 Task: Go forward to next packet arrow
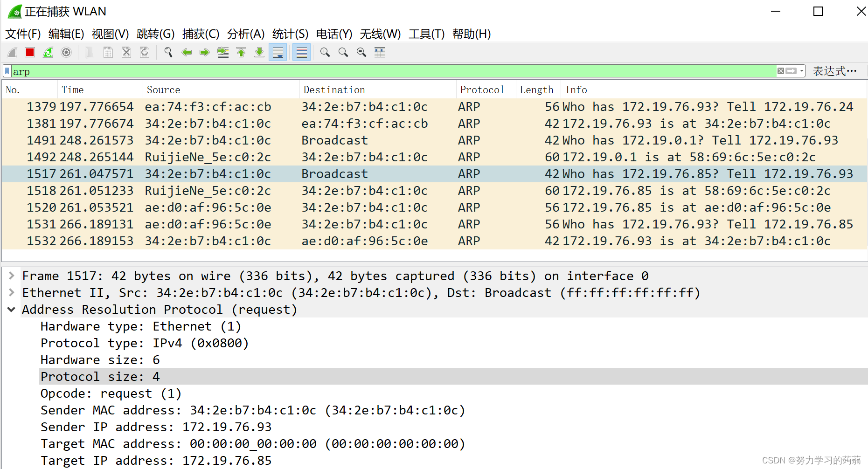tap(204, 52)
